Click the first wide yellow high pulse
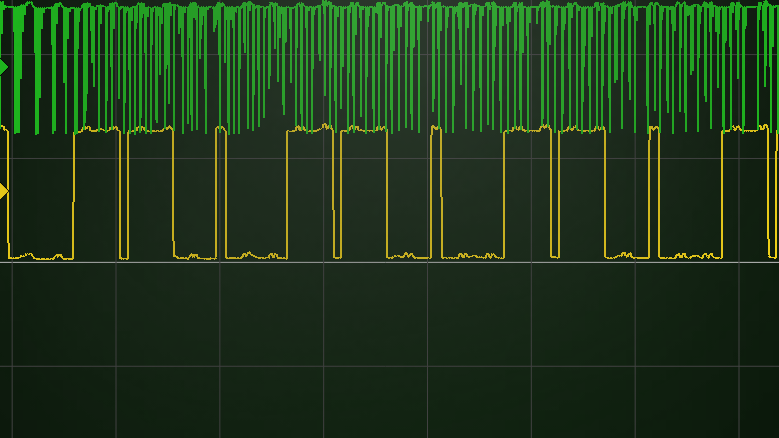Viewport: 779px width, 438px height. 96,130
